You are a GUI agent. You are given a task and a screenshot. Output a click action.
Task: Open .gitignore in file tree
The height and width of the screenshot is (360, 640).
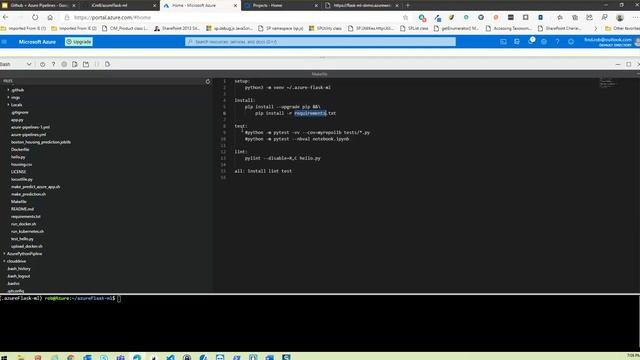(x=20, y=113)
